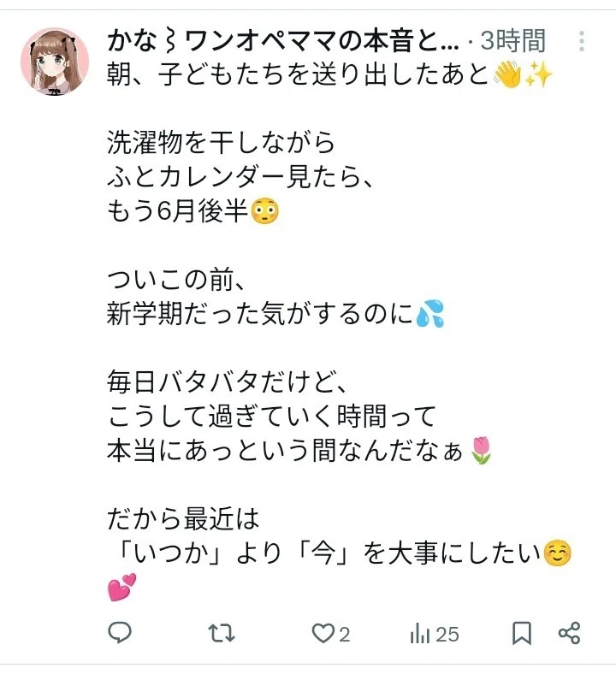Viewport: 616px width, 680px height.
Task: Click the waving hand emoji
Action: click(x=507, y=74)
